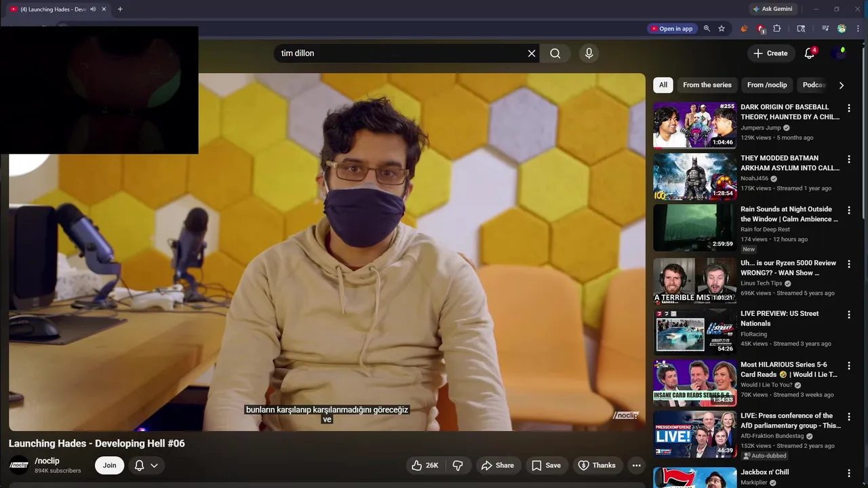
Task: Open the Jumpers Jump baseball theory thumbnail
Action: coord(694,125)
